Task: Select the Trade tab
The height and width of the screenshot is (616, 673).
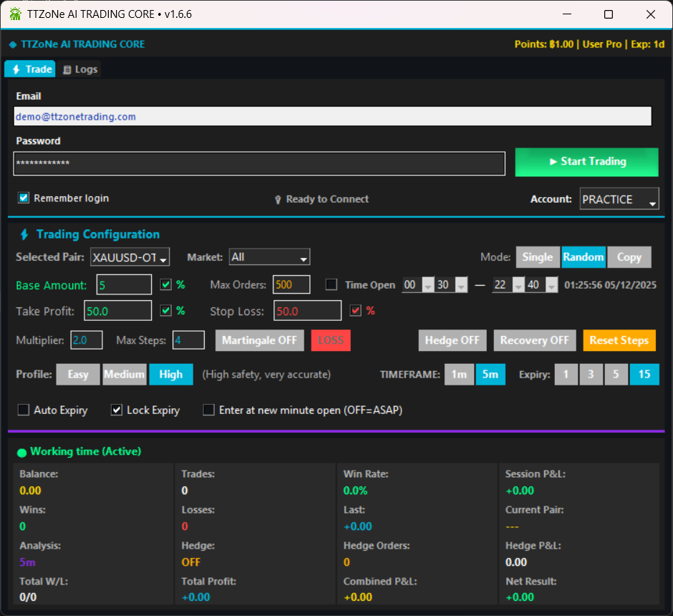Action: point(29,69)
